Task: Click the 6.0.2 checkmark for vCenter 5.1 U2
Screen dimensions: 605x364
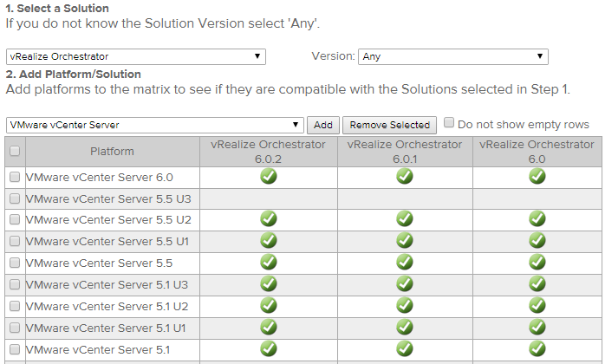Action: click(x=269, y=305)
